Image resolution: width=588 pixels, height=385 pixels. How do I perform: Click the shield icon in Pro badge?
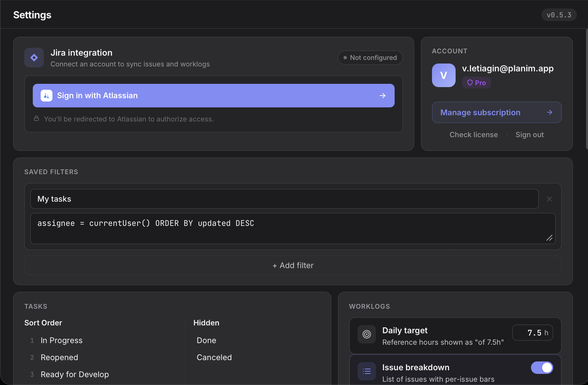[x=470, y=82]
